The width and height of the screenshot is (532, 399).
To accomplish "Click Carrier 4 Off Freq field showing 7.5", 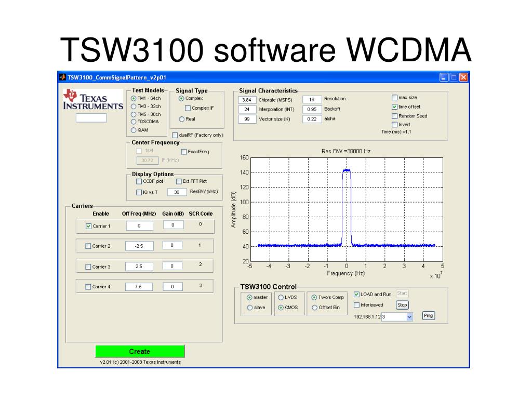I will 139,287.
